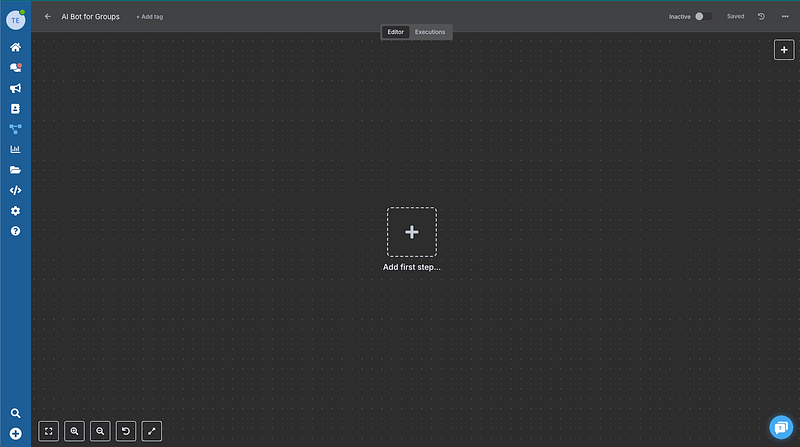Image resolution: width=800 pixels, height=447 pixels.
Task: Go back using the left arrow
Action: point(48,16)
